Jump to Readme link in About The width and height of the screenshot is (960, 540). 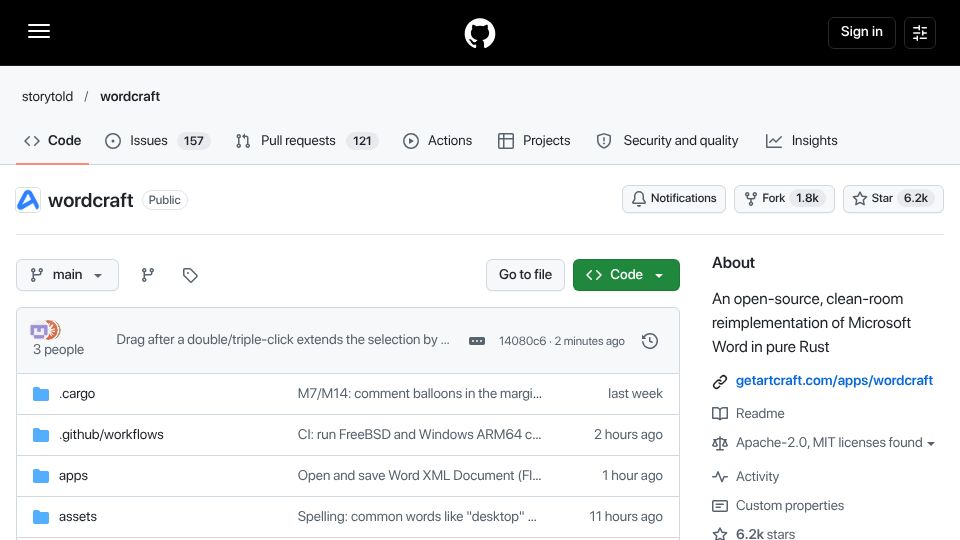tap(760, 414)
